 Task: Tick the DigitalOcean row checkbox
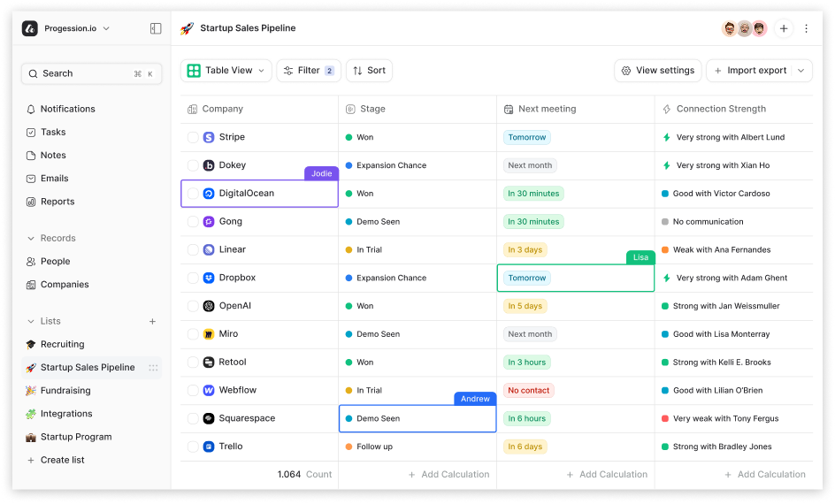click(x=193, y=193)
